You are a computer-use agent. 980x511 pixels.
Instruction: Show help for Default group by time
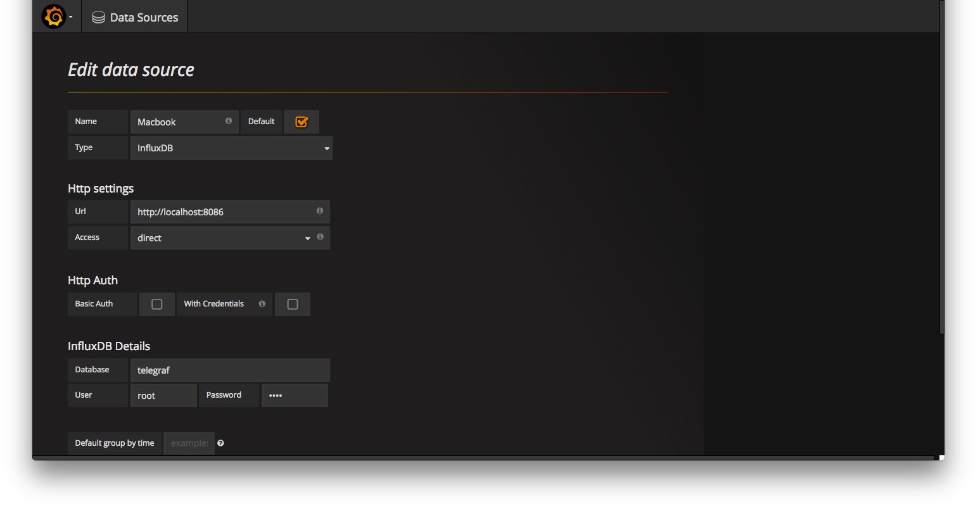220,443
